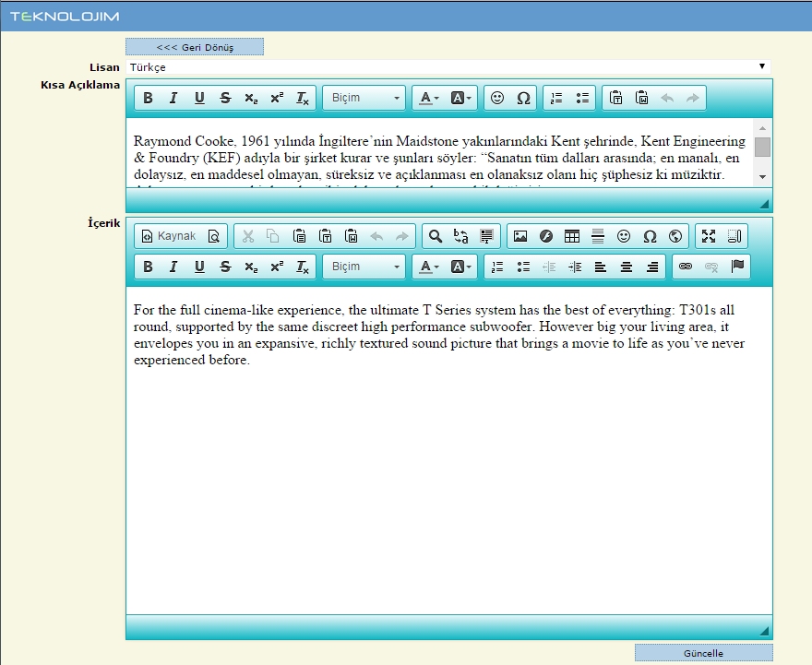Screen dimensions: 812x665
Task: Open the Biçim dropdown in Kısa Açıklama toolbar
Action: (364, 98)
